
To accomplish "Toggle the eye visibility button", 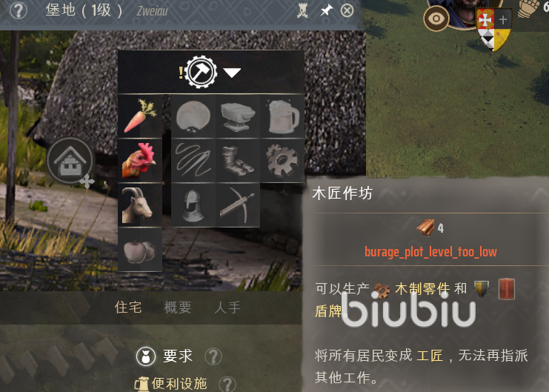I will click(436, 19).
